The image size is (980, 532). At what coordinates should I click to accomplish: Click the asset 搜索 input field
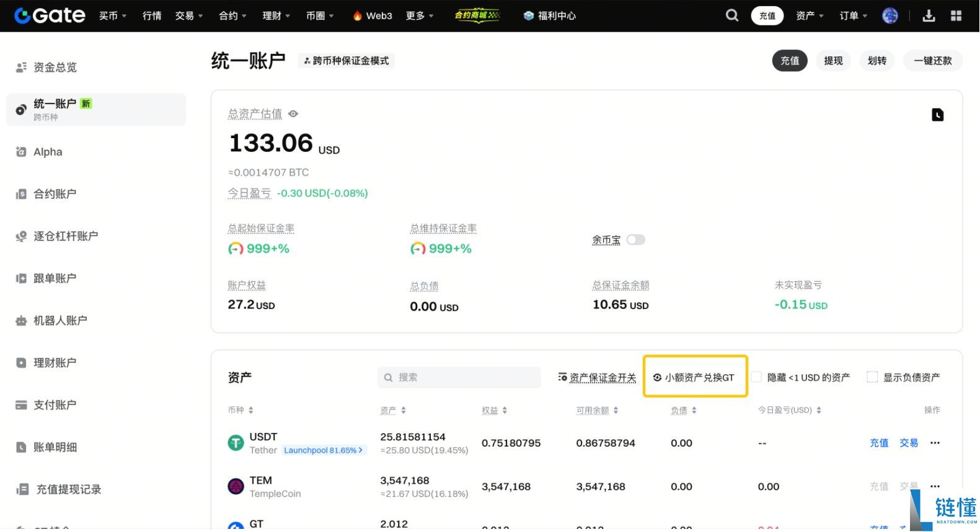tap(459, 377)
